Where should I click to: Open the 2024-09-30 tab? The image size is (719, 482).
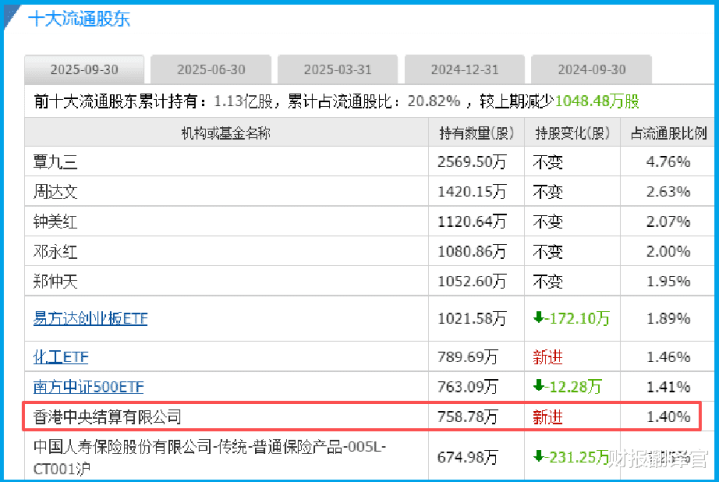pyautogui.click(x=592, y=69)
